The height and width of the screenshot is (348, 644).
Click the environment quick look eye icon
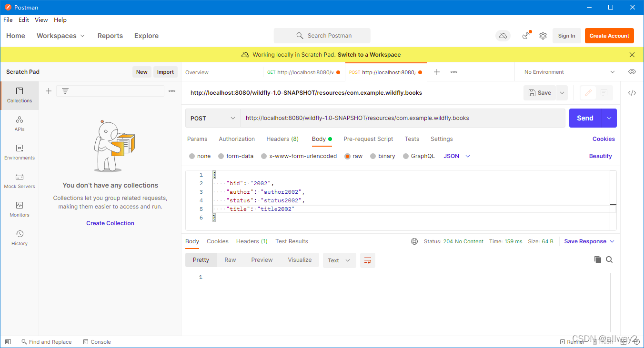[632, 72]
